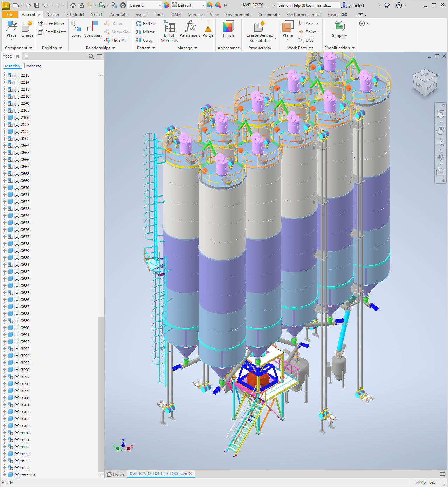This screenshot has width=448, height=487.
Task: Open the Material combo box showing Generic
Action: [x=144, y=5]
